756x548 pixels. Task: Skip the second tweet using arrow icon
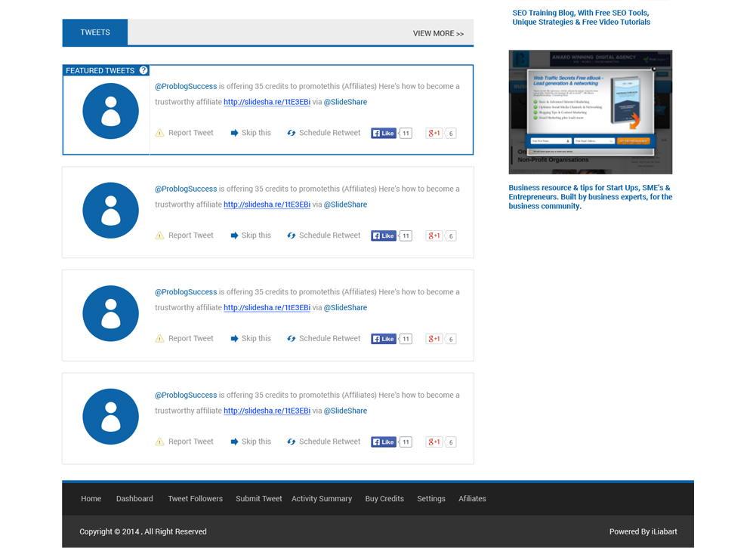235,236
